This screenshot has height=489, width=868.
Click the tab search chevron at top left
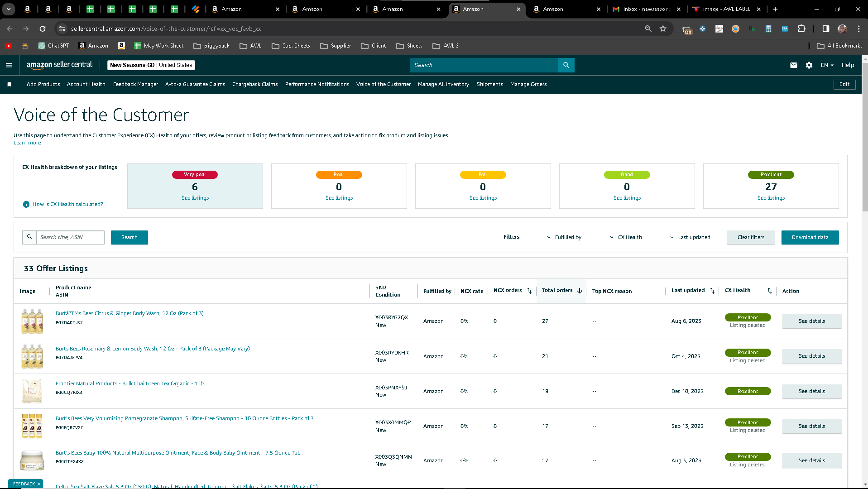click(9, 9)
